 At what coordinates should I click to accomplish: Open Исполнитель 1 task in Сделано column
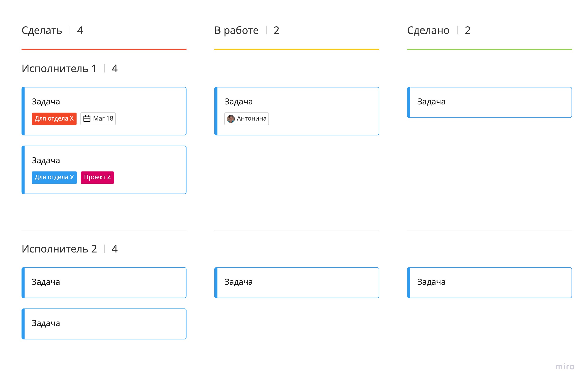tap(489, 102)
